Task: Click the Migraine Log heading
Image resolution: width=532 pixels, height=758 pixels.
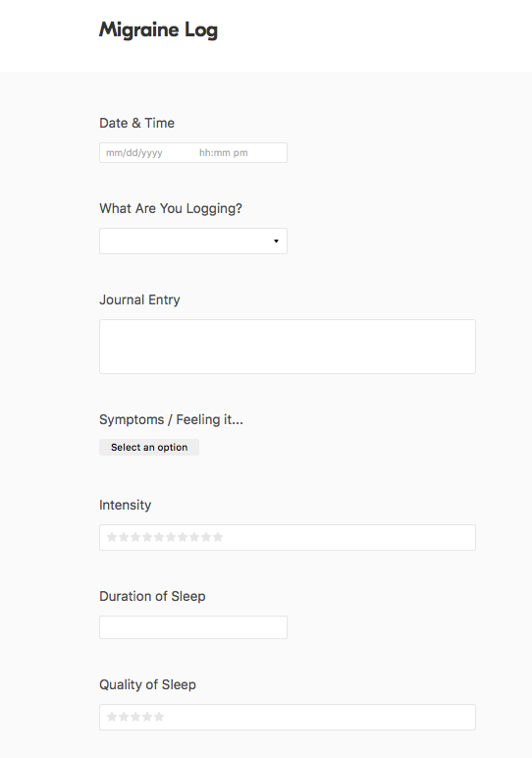Action: click(158, 30)
